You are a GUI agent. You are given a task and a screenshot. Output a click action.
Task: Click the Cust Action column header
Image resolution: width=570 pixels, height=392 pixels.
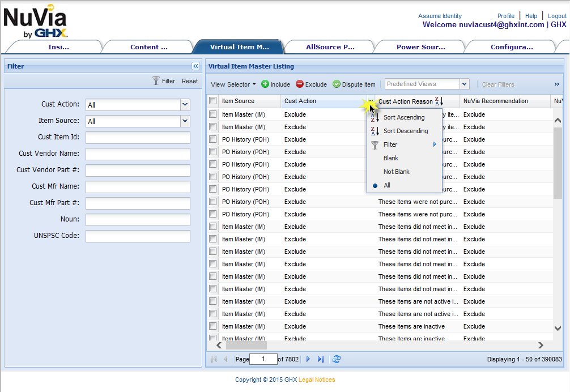324,101
